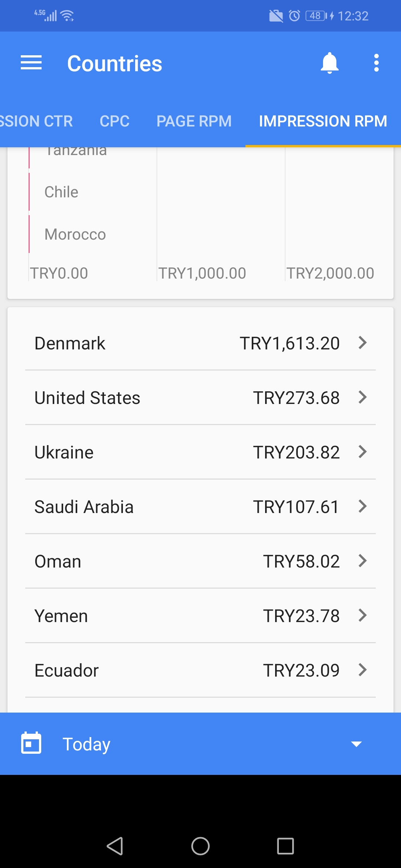Screen dimensions: 401x868
Task: Select the Impression CTR tab
Action: pyautogui.click(x=36, y=121)
